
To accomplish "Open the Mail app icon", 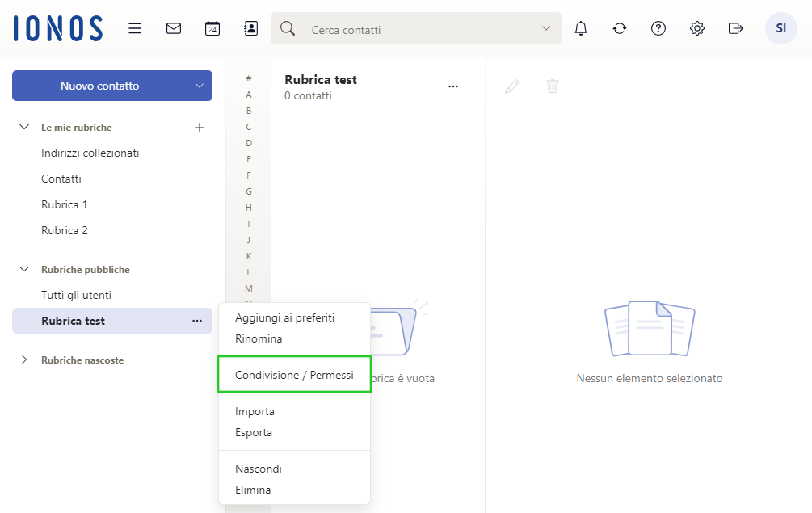I will pyautogui.click(x=174, y=28).
